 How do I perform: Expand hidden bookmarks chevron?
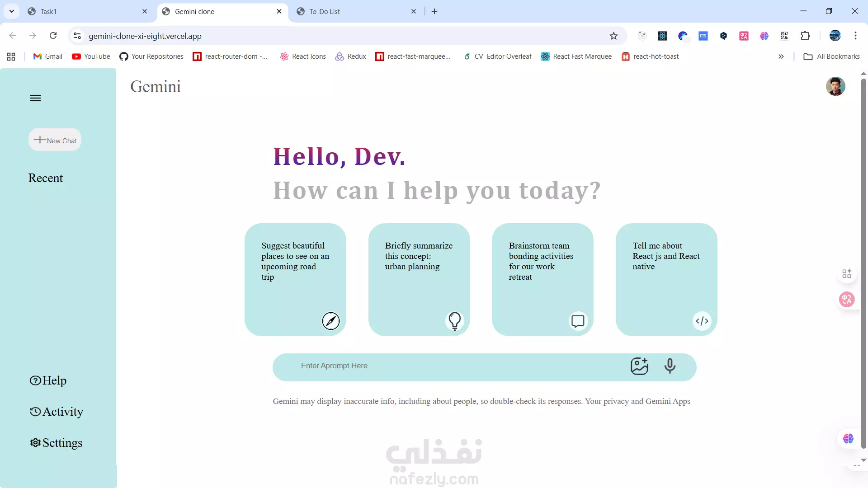tap(781, 56)
